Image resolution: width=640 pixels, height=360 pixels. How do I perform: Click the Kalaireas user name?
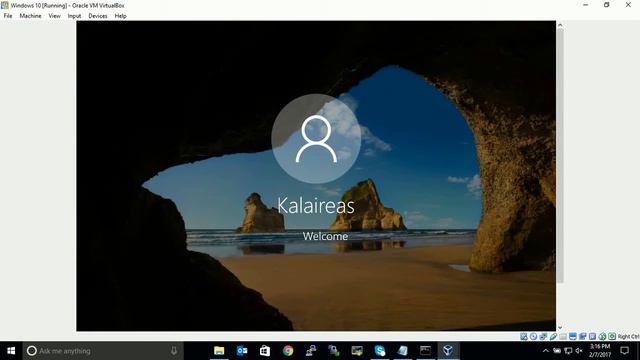pyautogui.click(x=316, y=205)
